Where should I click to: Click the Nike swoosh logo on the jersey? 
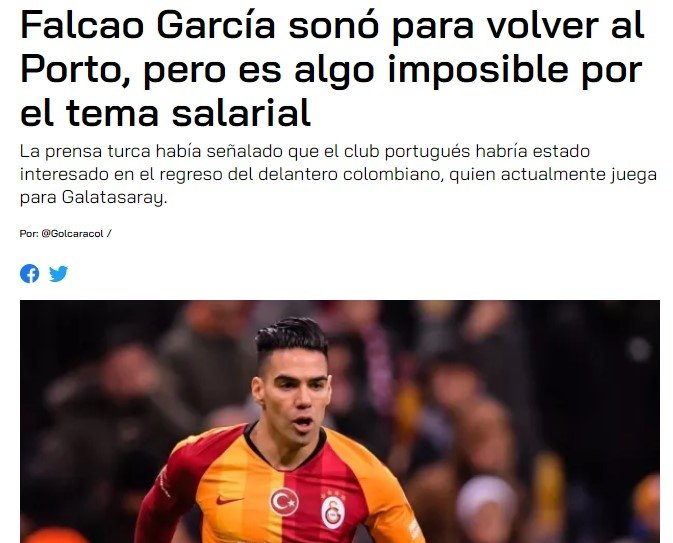tap(229, 500)
